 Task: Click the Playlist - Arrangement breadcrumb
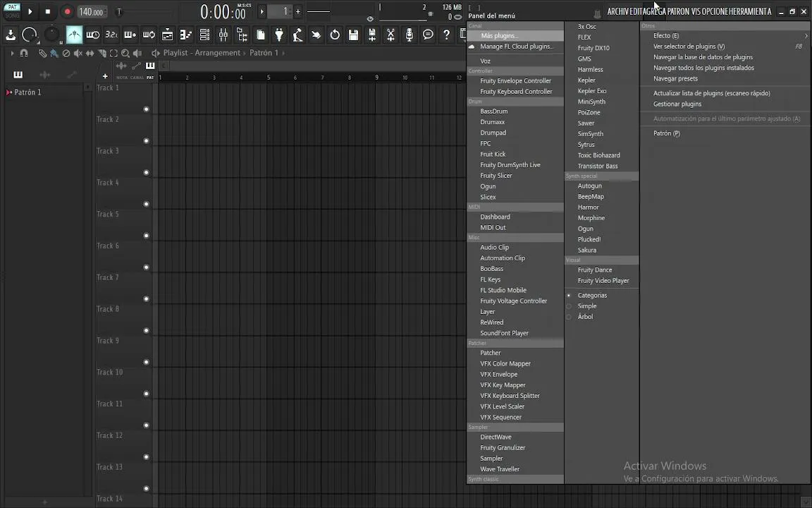pos(202,53)
